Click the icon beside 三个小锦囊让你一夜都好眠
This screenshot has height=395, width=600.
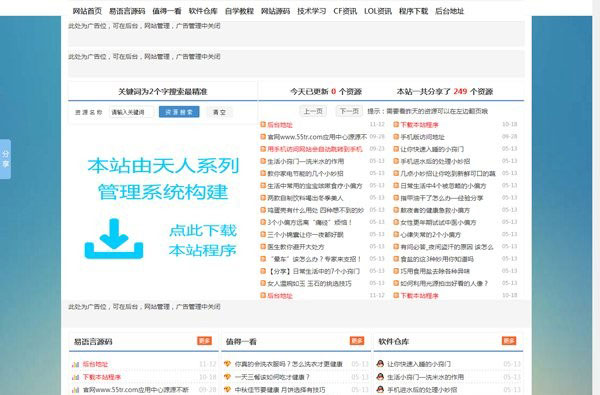pyautogui.click(x=263, y=235)
